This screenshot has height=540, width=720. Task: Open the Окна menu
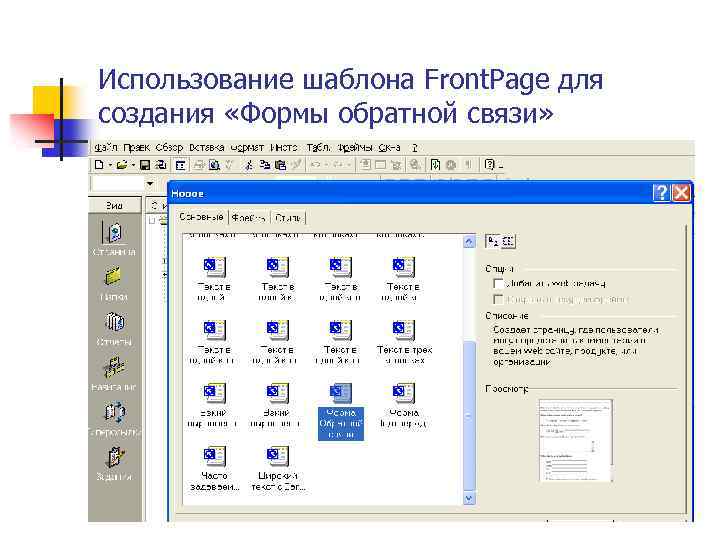coord(389,147)
